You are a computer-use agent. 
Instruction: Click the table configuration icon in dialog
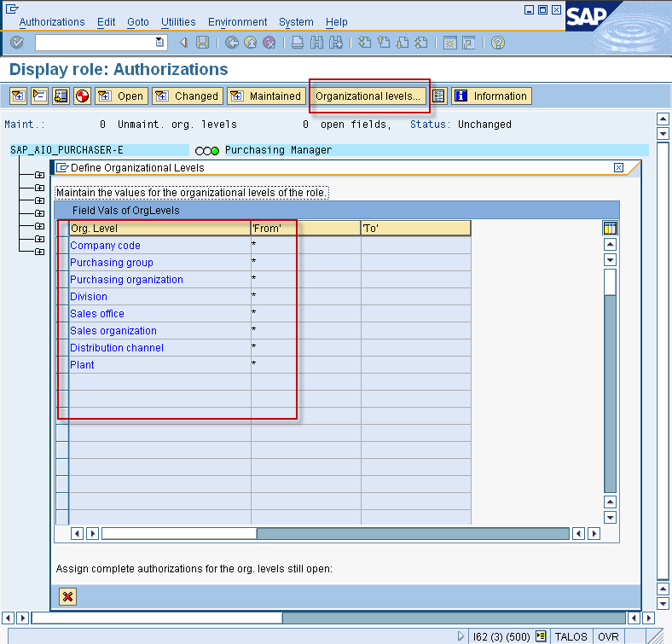[x=610, y=228]
